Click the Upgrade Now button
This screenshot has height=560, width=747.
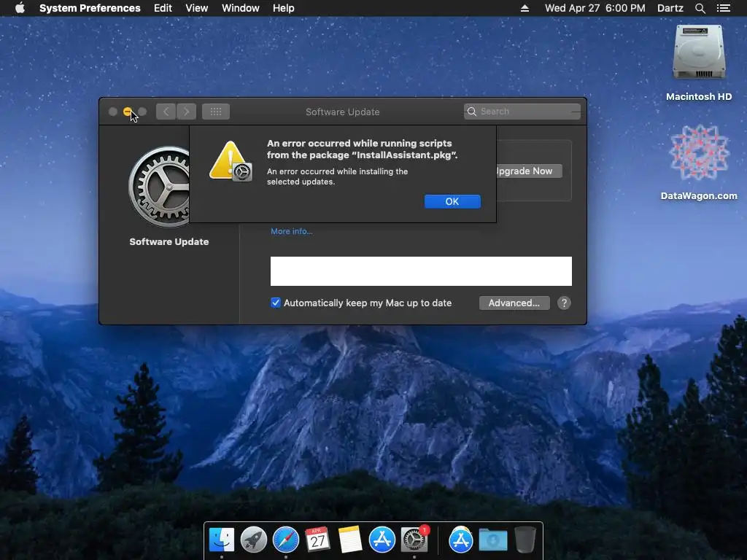[530, 171]
